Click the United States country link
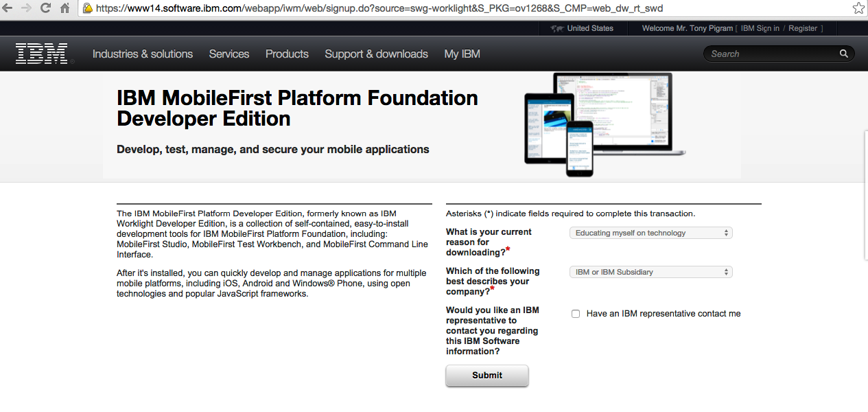868x412 pixels. [x=590, y=28]
